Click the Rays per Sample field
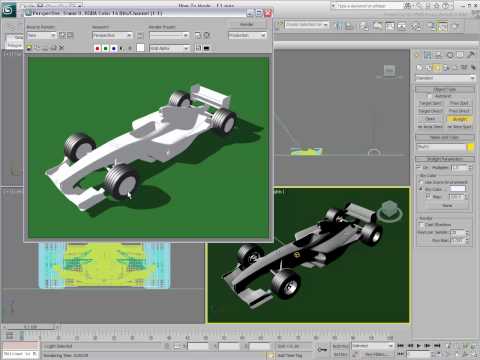 coord(457,232)
